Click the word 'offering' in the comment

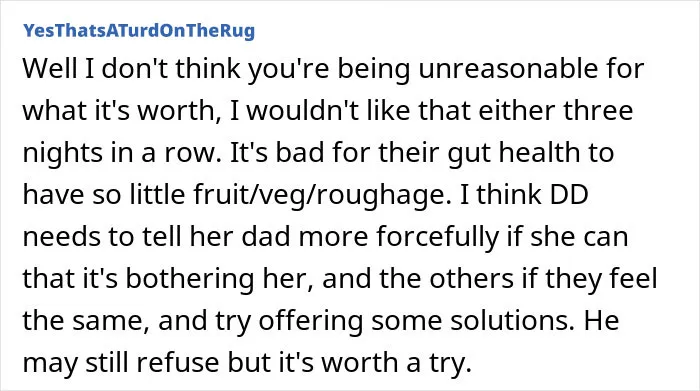pos(311,320)
